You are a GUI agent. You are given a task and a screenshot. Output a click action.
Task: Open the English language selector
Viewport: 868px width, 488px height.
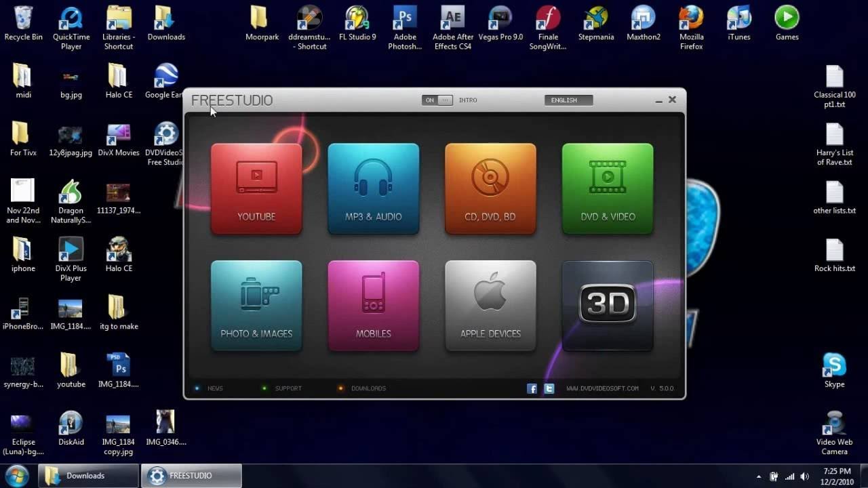[x=568, y=100]
